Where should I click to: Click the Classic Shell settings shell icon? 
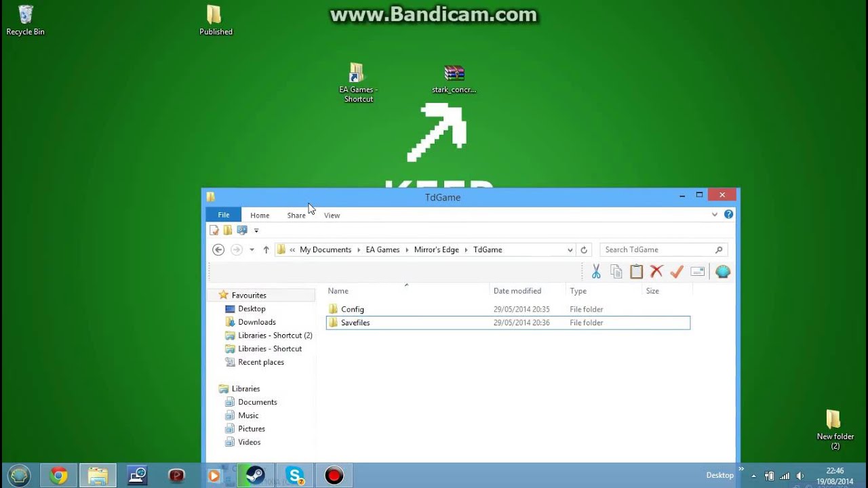(x=723, y=272)
